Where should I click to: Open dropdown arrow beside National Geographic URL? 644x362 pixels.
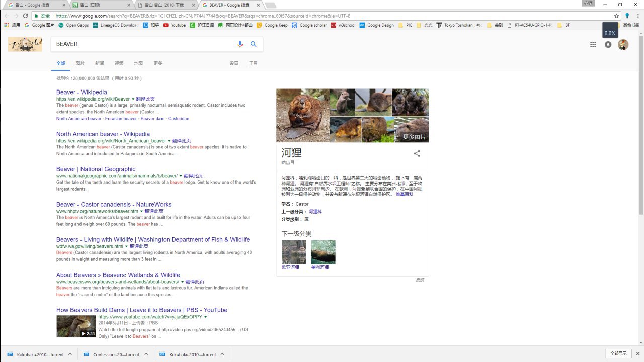click(x=181, y=176)
